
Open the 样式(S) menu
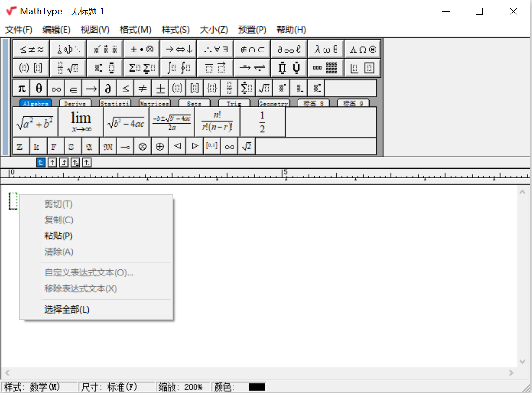175,29
